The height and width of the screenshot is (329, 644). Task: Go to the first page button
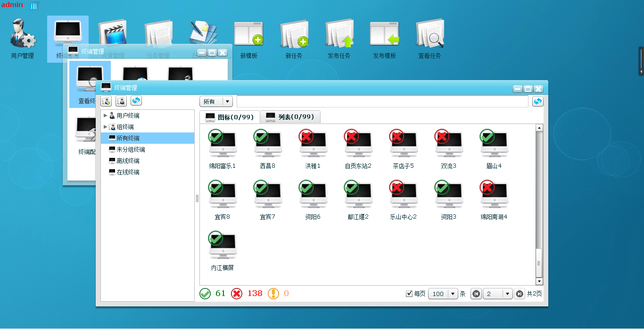476,294
